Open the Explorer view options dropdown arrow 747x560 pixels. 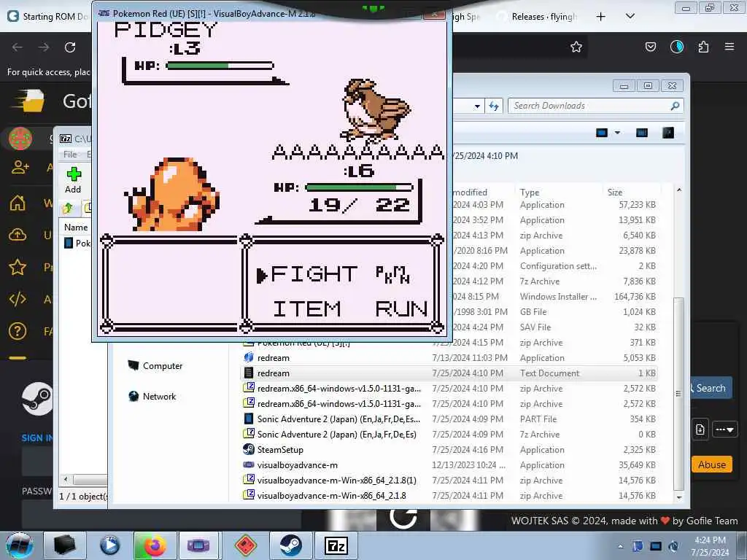tap(617, 133)
